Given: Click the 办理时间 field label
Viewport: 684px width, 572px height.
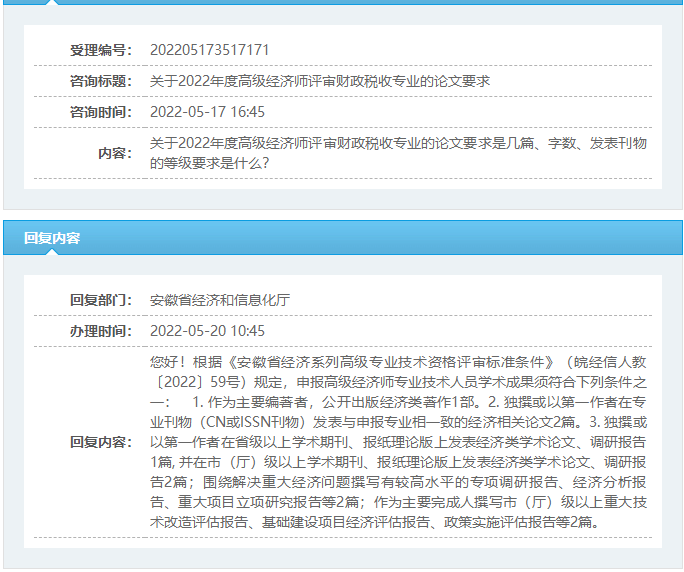Looking at the screenshot, I should [x=100, y=331].
